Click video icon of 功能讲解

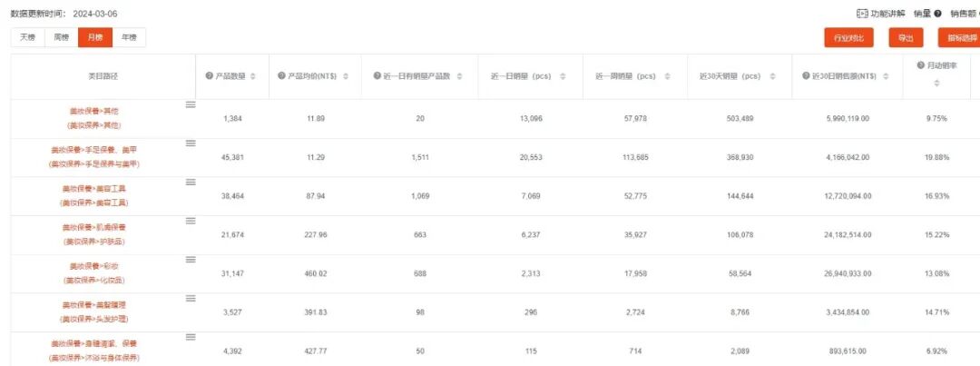click(x=862, y=13)
